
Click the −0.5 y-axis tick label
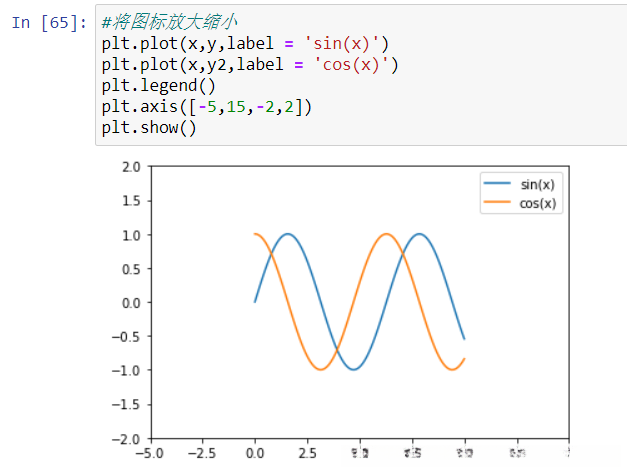pos(126,337)
